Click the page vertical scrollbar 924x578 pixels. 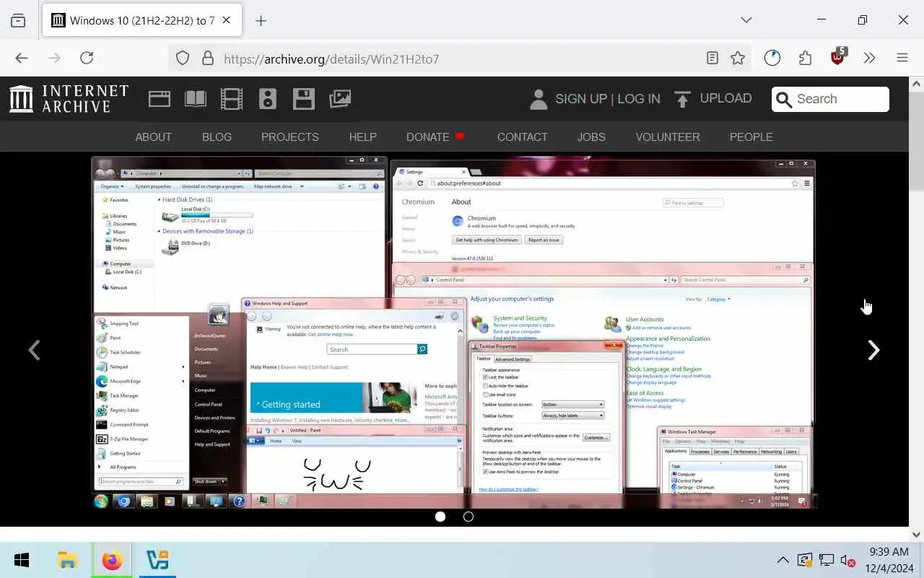(917, 311)
